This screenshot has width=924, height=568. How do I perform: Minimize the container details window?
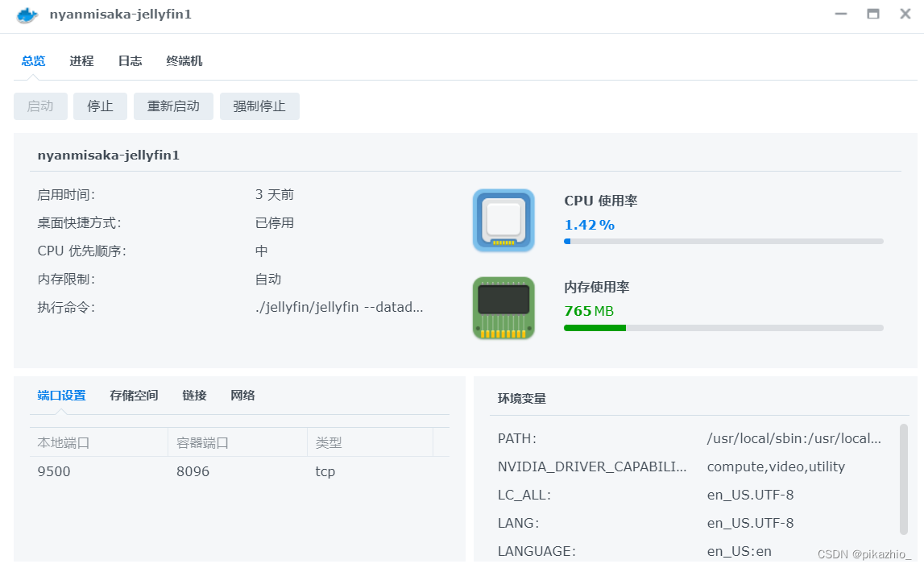(841, 14)
